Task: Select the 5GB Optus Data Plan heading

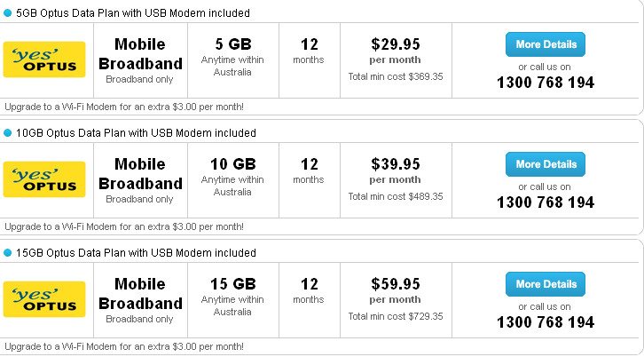Action: point(133,13)
